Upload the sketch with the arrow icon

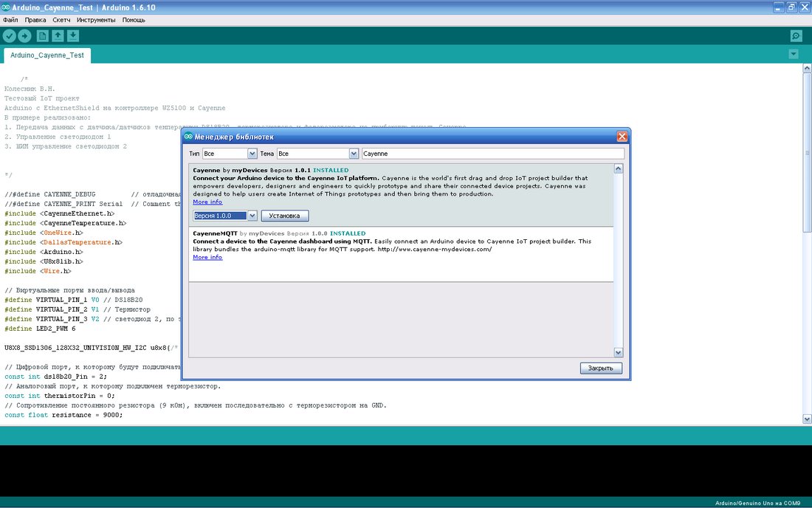(x=24, y=35)
